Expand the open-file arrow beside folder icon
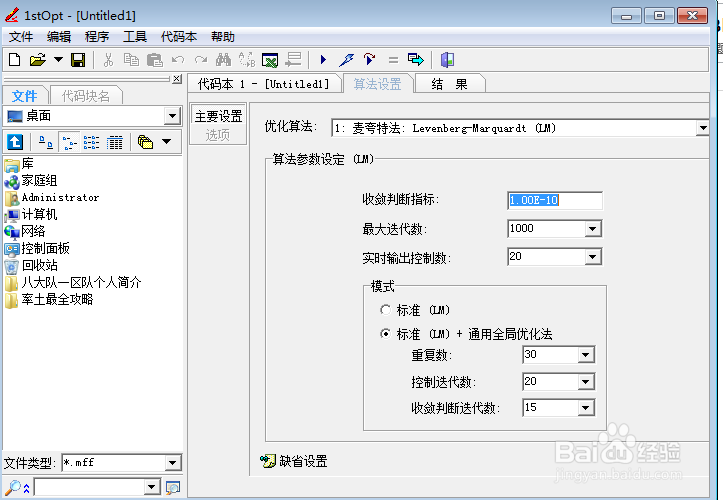The width and height of the screenshot is (723, 500). pyautogui.click(x=59, y=60)
